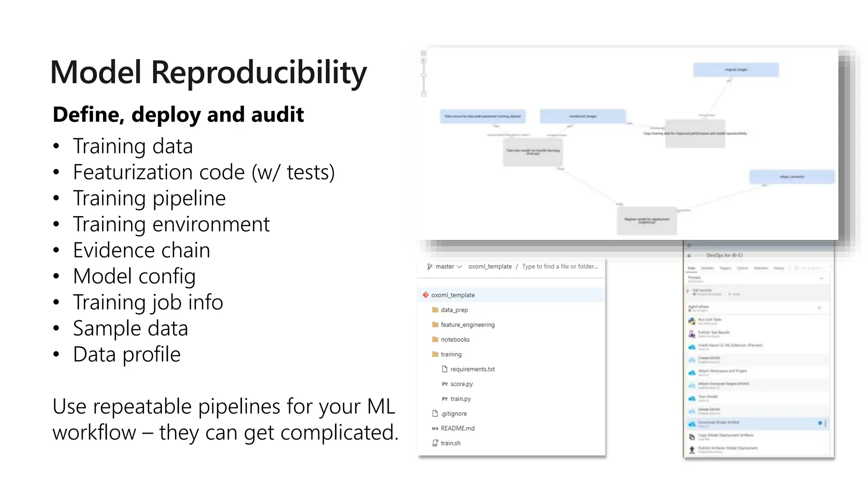Image resolution: width=868 pixels, height=488 pixels.
Task: Select the oxoml_template repository root item
Action: 453,295
